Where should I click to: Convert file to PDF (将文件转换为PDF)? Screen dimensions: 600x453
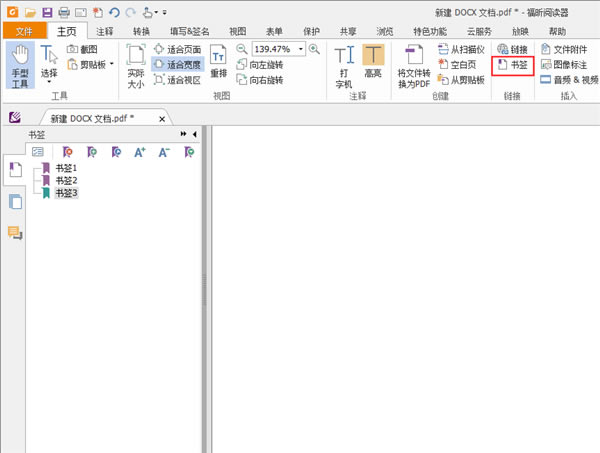414,67
